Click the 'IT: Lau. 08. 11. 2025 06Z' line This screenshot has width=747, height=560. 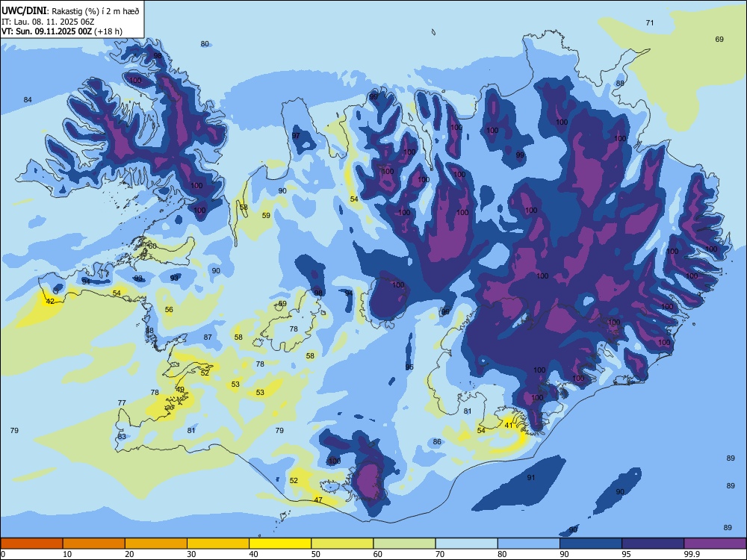tap(48, 22)
